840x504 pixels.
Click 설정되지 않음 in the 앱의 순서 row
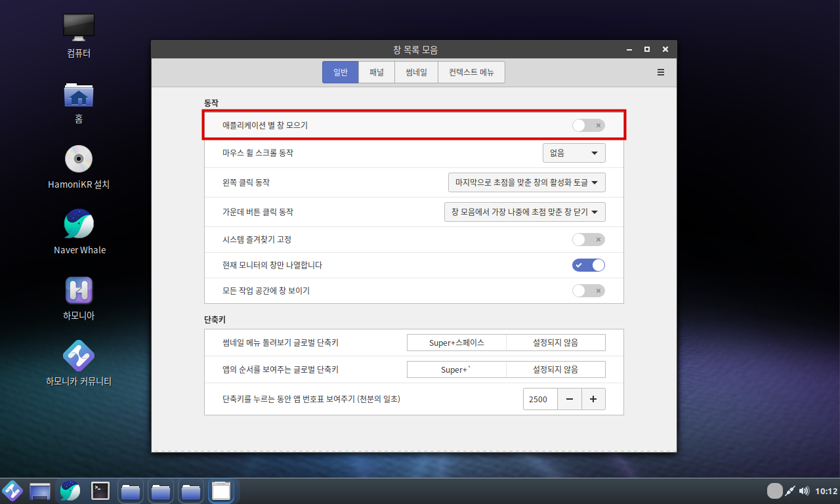[x=556, y=369]
